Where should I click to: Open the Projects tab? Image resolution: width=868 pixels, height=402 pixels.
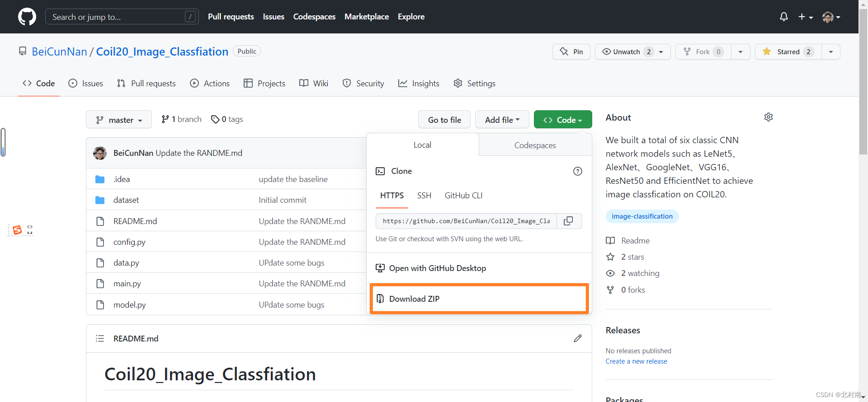click(264, 84)
